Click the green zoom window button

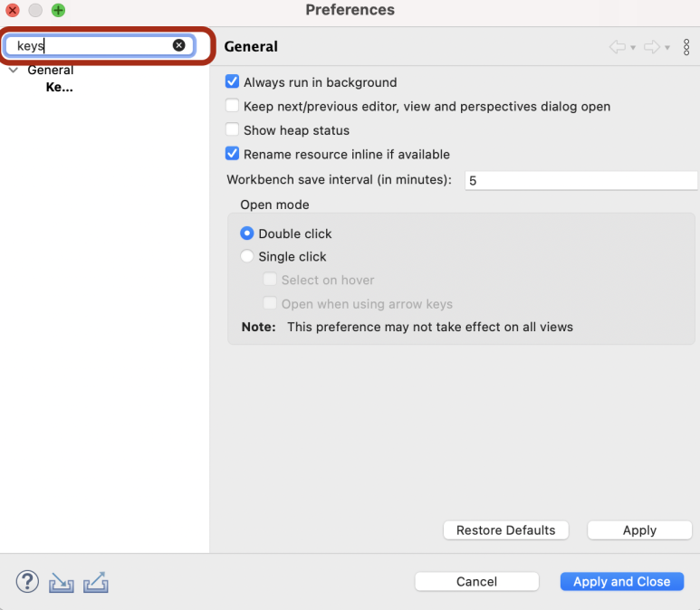click(58, 10)
